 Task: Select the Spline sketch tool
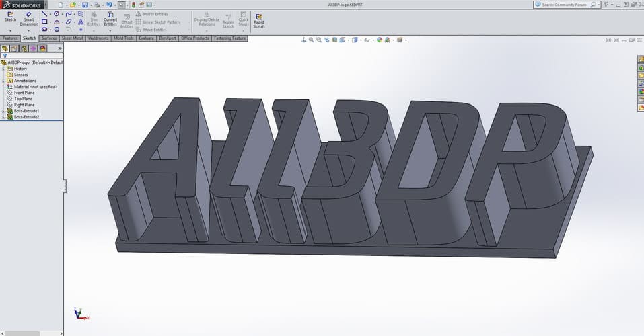[x=69, y=14]
